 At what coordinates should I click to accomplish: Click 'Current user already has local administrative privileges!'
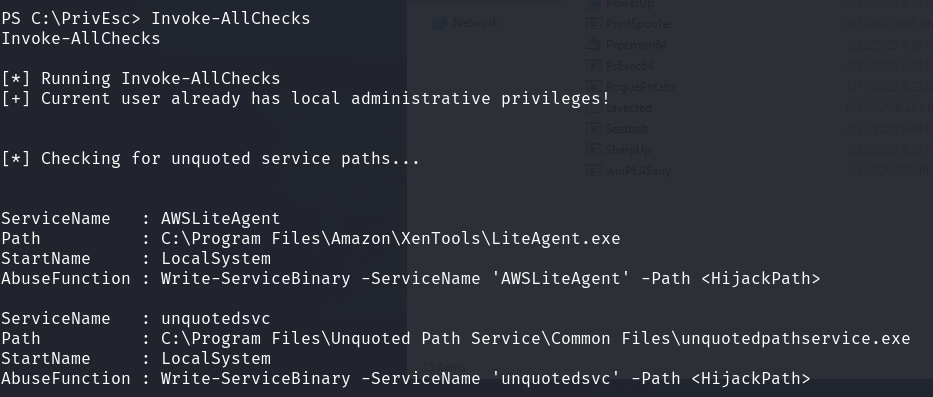325,98
